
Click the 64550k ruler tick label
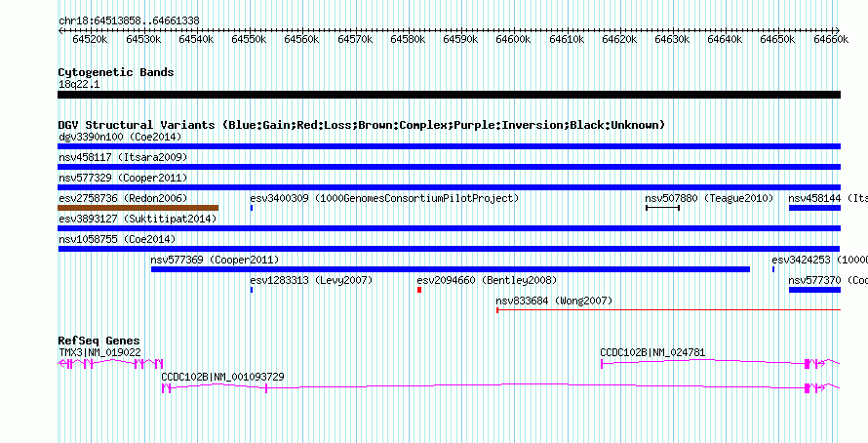coord(248,39)
